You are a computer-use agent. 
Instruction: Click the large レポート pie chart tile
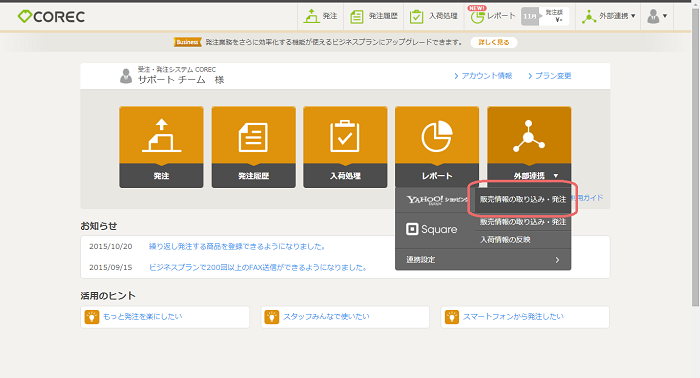click(437, 147)
